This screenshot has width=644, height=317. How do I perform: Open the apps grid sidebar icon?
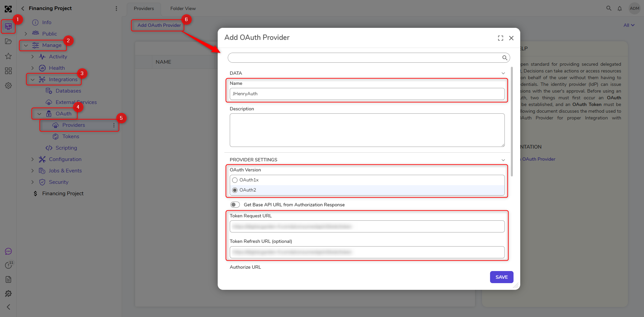(x=8, y=71)
